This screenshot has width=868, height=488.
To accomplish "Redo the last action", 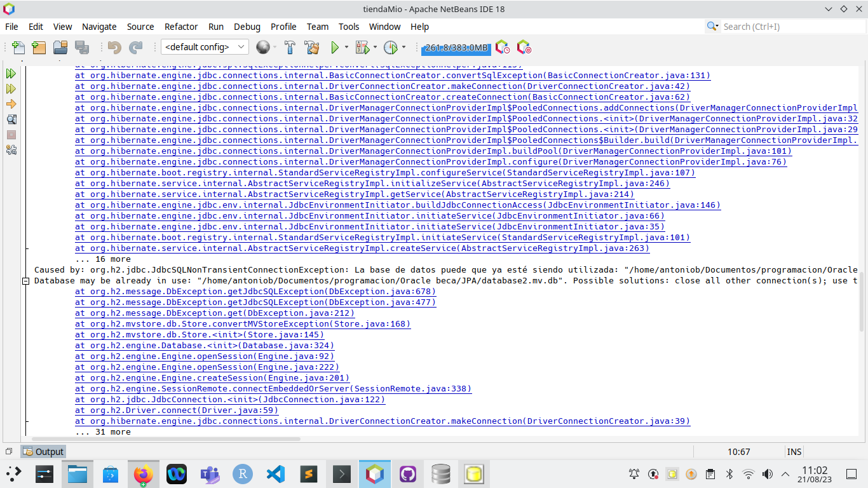I will (135, 47).
